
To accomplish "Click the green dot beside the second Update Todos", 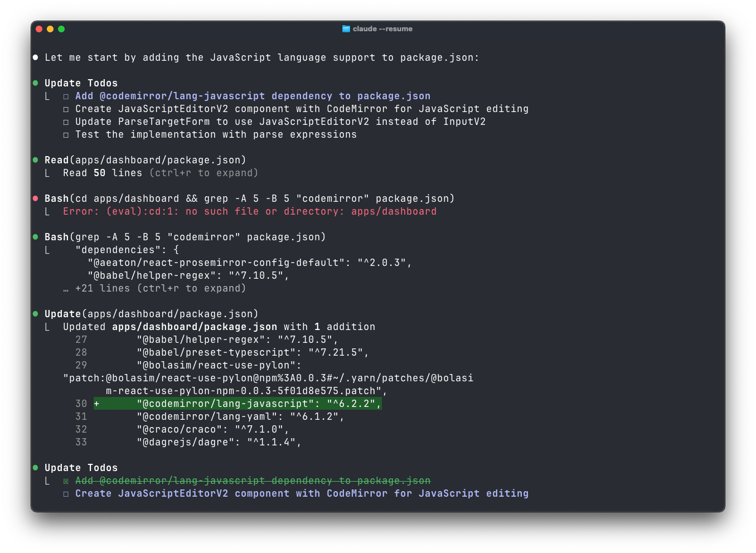I will click(35, 467).
